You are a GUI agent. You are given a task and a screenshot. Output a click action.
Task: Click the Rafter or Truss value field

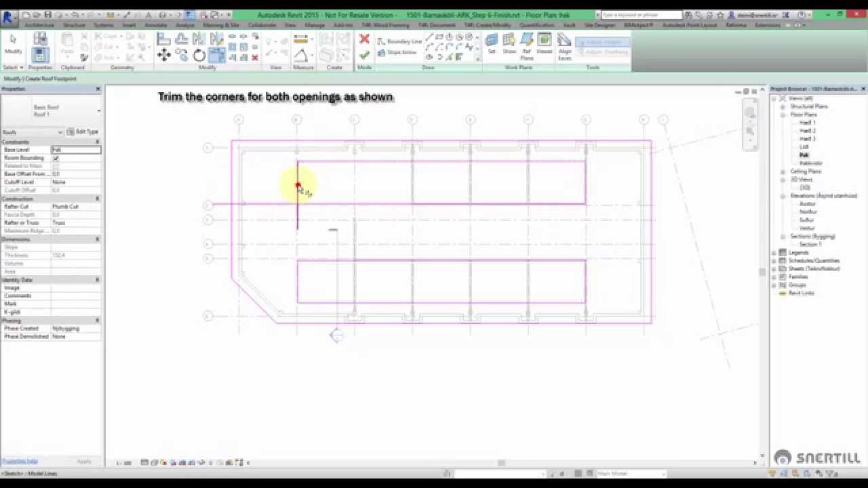(76, 223)
